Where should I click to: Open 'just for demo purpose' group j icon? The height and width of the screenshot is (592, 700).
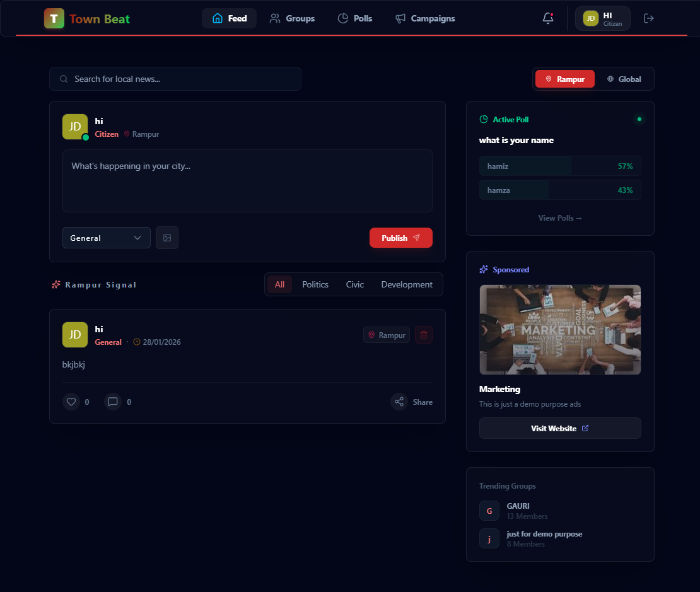tap(489, 538)
